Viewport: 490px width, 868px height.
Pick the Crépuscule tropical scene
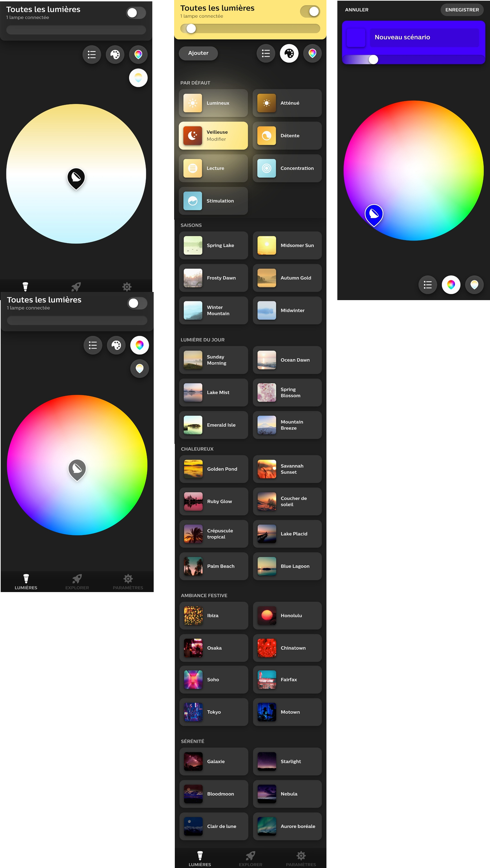tap(214, 534)
